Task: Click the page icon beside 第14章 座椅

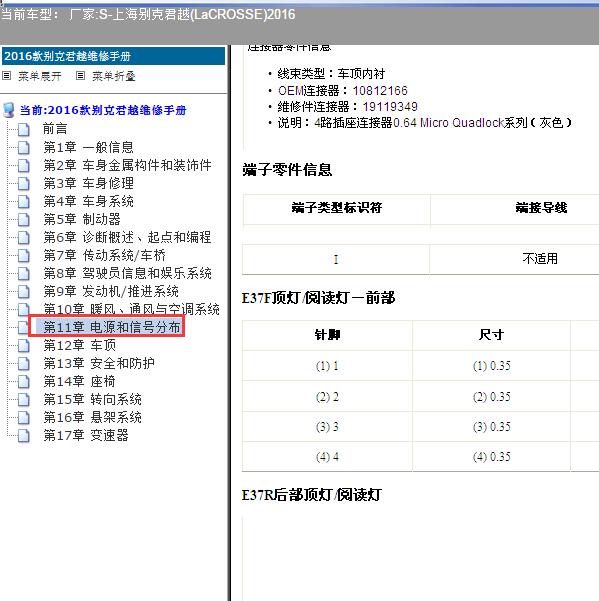Action: tap(24, 381)
